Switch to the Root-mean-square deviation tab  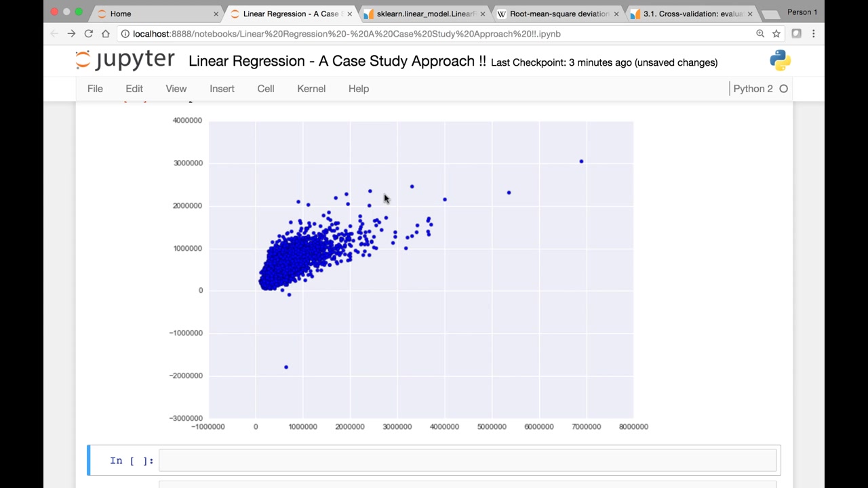click(x=557, y=14)
